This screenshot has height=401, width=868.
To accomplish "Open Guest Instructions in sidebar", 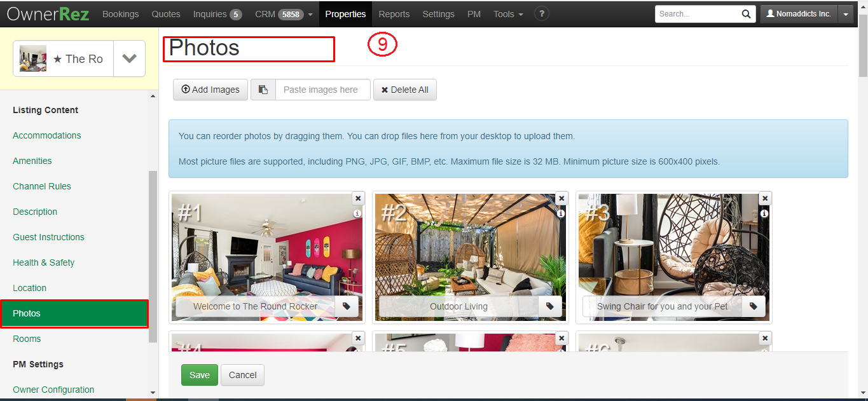I will [x=48, y=237].
